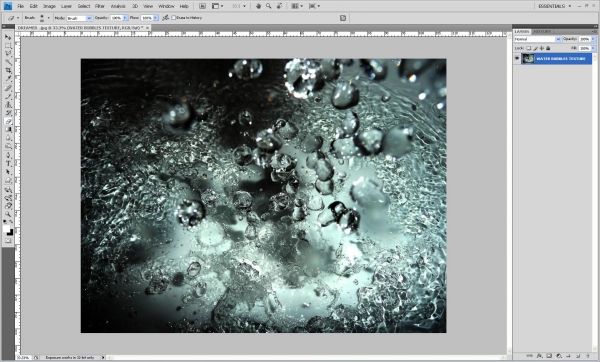Switch to the Layers tab
This screenshot has width=600, height=362.
click(x=522, y=31)
